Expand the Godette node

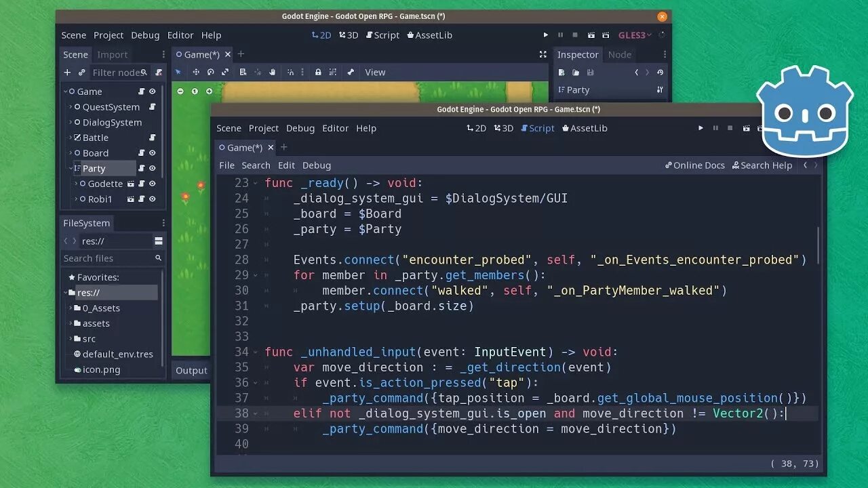[x=76, y=184]
